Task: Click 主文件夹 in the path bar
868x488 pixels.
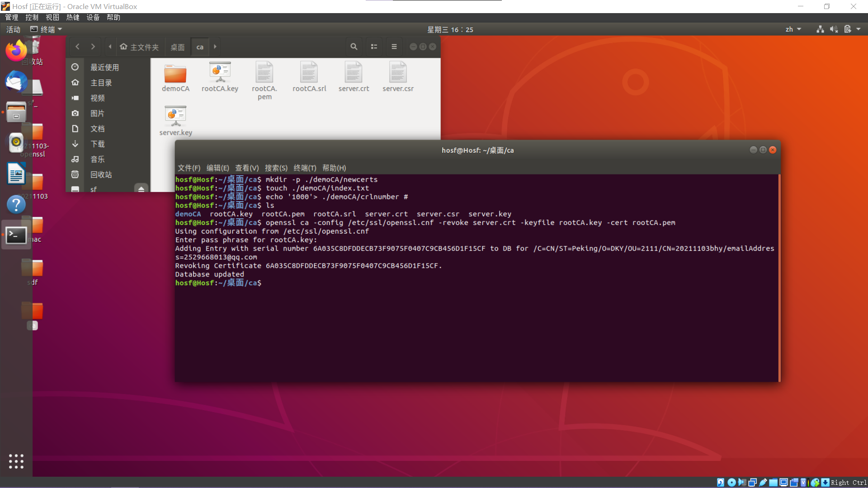Action: 140,47
